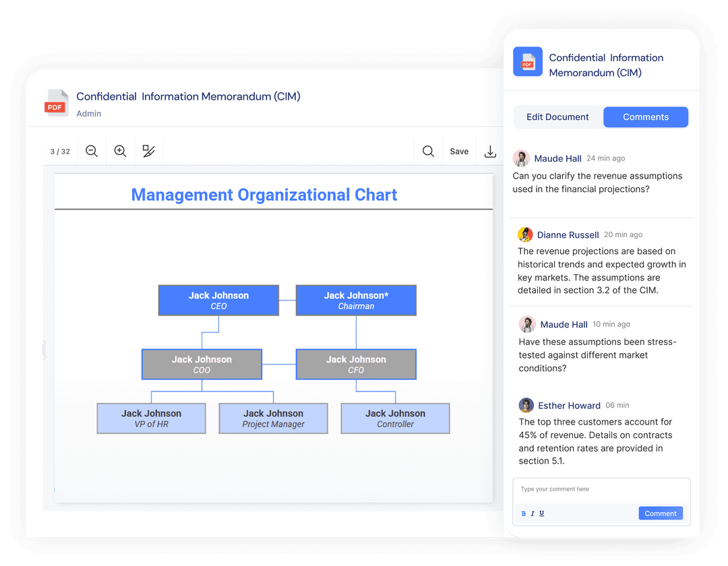Image resolution: width=728 pixels, height=566 pixels.
Task: Click the Esther Howard name link
Action: point(569,406)
